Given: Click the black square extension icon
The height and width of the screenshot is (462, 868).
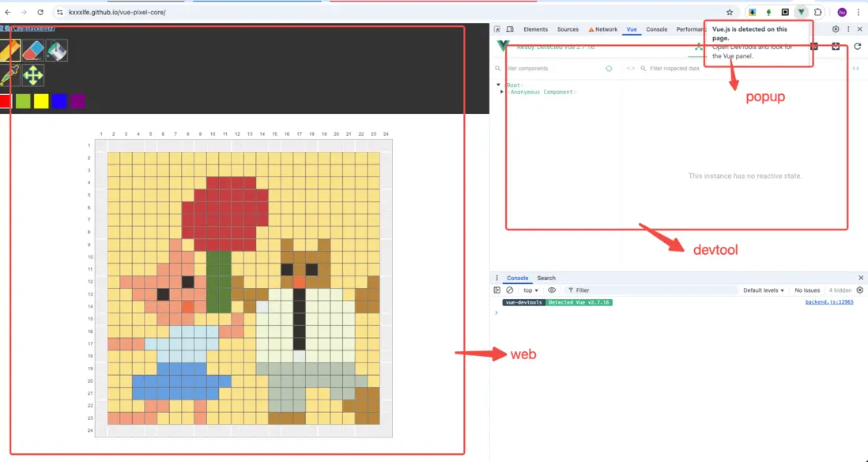Looking at the screenshot, I should point(785,12).
